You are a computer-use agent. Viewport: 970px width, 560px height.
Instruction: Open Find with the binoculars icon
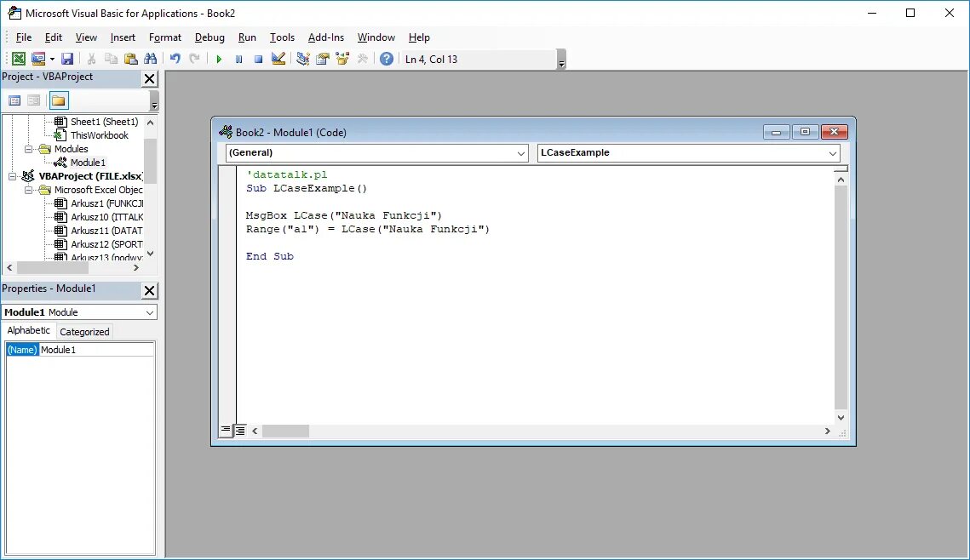pyautogui.click(x=151, y=59)
